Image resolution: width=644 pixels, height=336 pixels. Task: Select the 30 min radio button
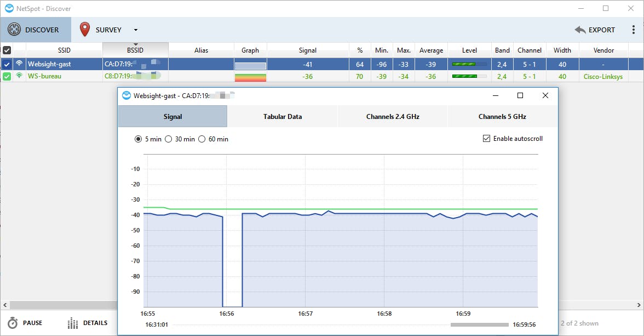click(169, 139)
